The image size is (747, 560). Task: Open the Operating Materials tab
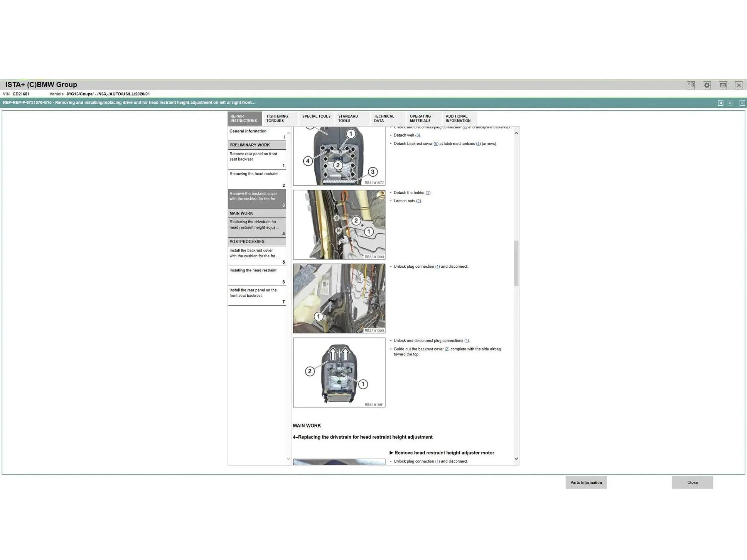click(421, 118)
